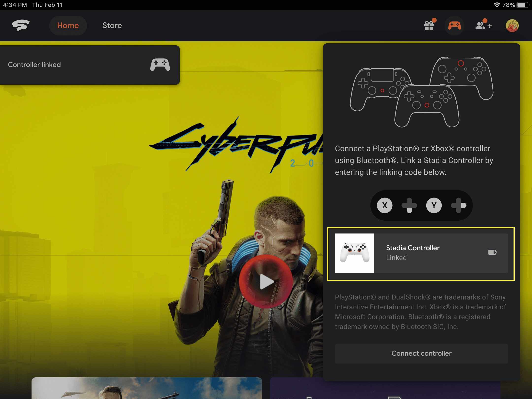This screenshot has height=399, width=532.
Task: Click the Controller linked notification text
Action: [34, 65]
